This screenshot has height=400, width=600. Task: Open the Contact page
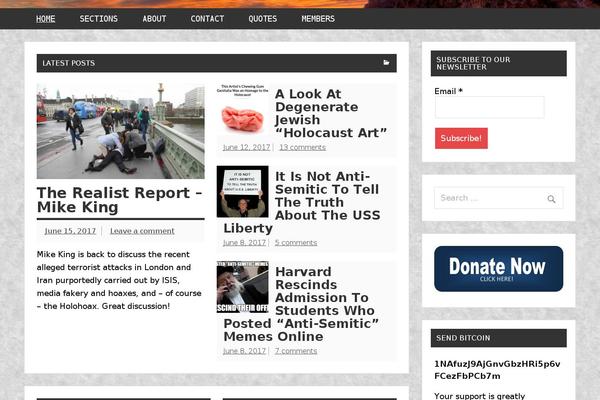[207, 19]
